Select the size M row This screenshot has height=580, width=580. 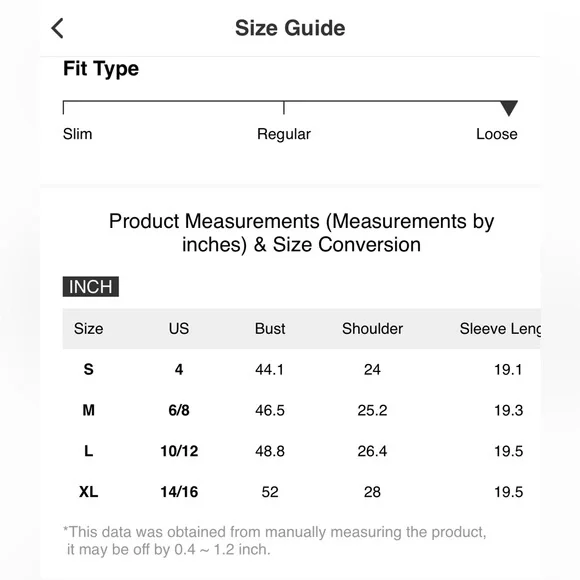pos(301,410)
